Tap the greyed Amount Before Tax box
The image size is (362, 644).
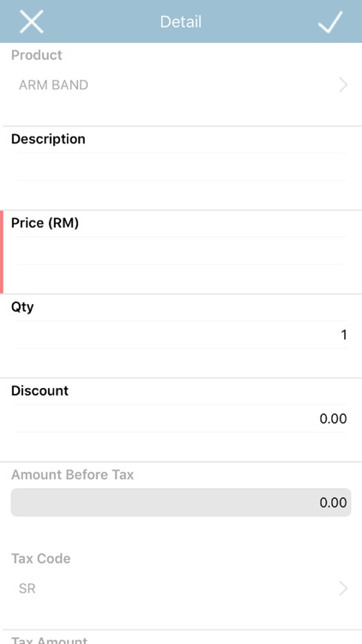181,502
